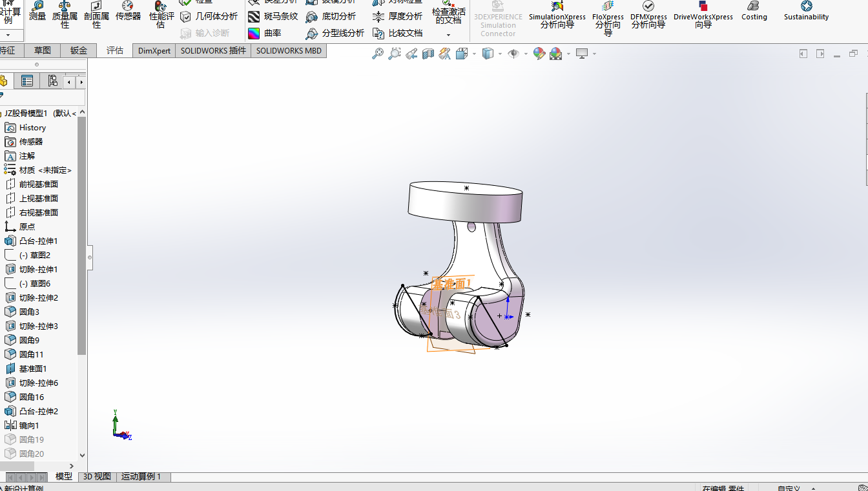Switch to 3D 视图 tab
868x491 pixels.
tap(97, 477)
